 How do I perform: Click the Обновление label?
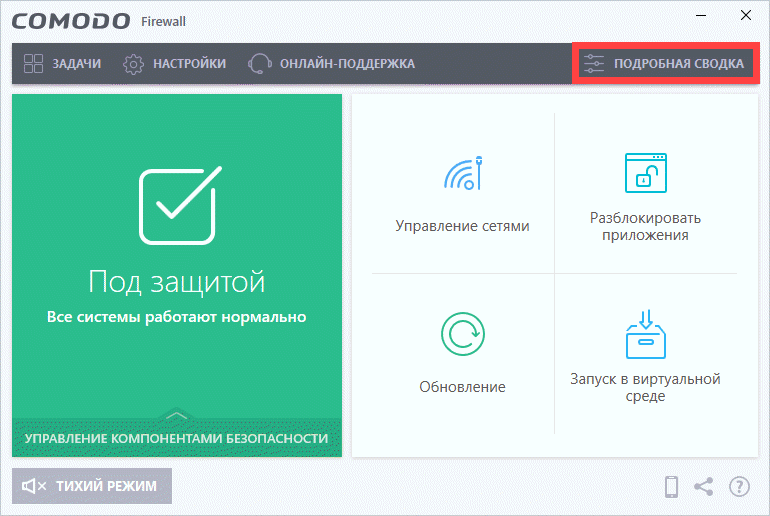[x=463, y=387]
